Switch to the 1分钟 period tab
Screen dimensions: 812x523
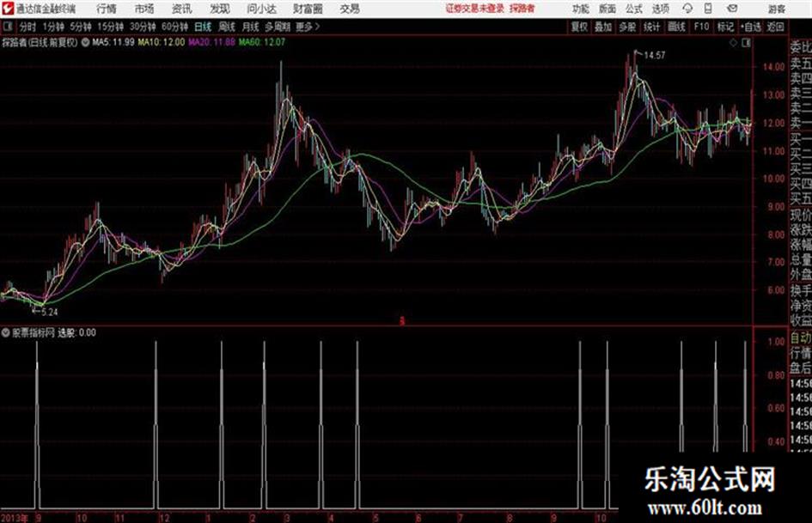53,27
